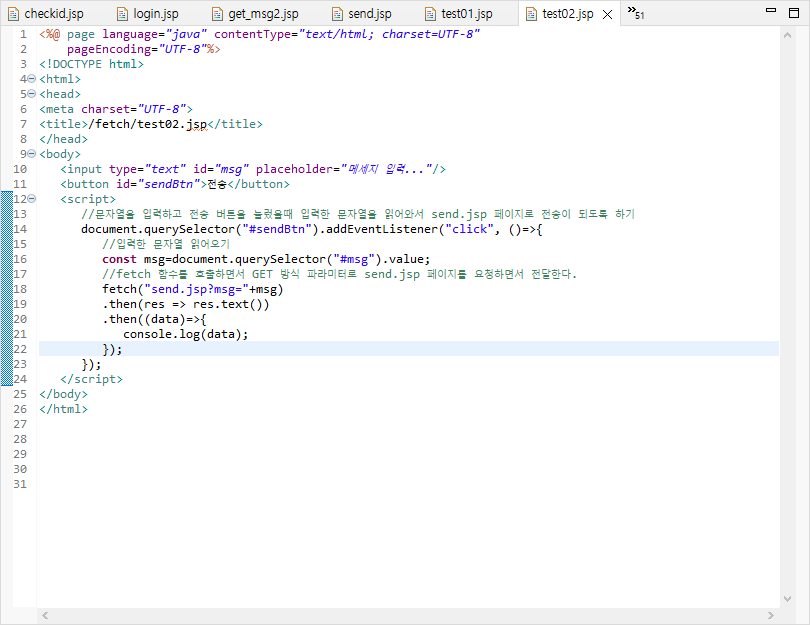Click the horizontal scrollbar left arrow

coord(45,615)
